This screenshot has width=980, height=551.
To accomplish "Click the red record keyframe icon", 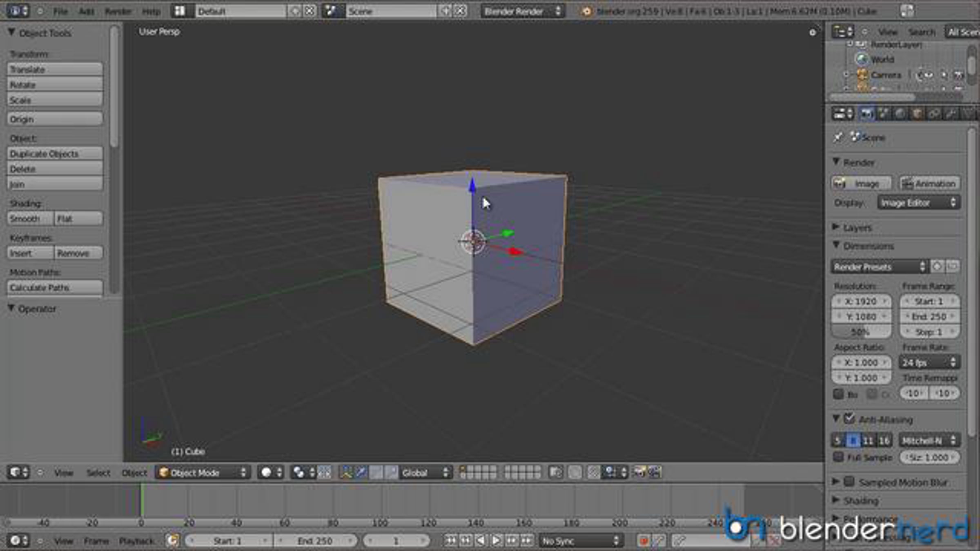I will tap(644, 541).
